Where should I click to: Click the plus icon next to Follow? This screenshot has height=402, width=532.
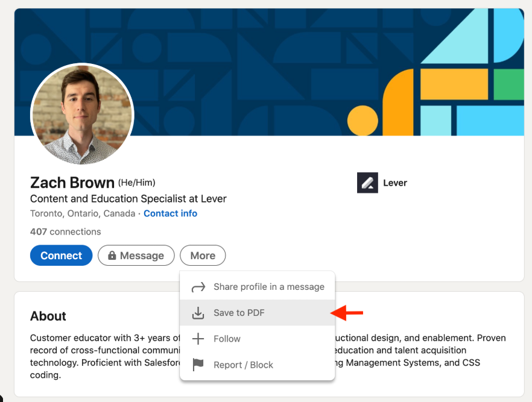[x=198, y=339]
